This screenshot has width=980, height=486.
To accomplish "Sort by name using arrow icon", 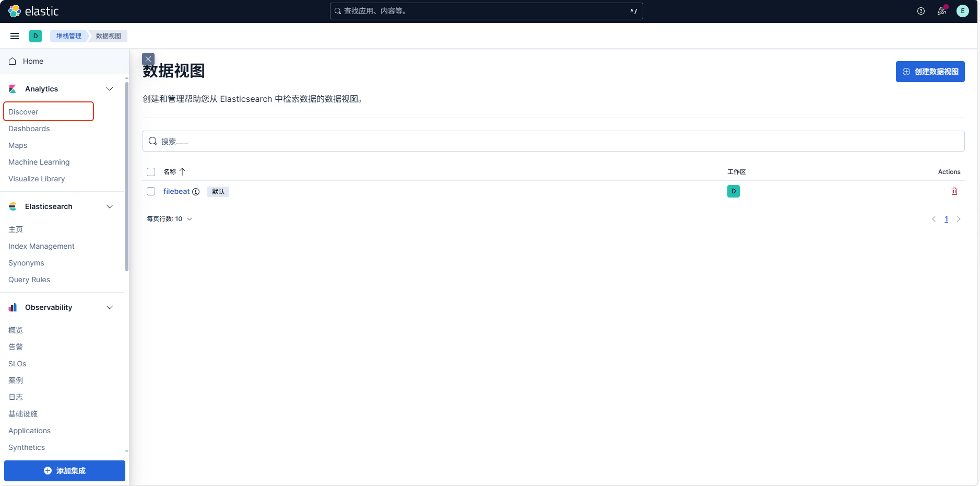I will click(182, 172).
